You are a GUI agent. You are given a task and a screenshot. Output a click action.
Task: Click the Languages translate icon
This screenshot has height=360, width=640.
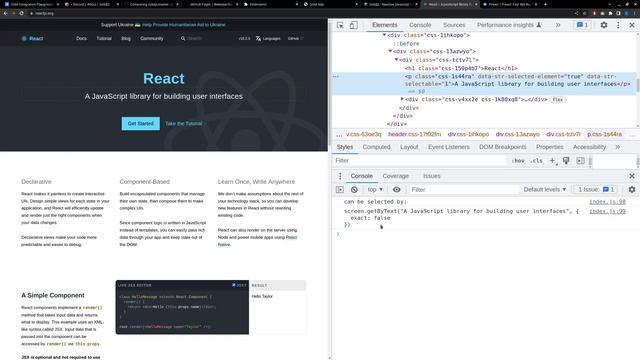[x=258, y=38]
